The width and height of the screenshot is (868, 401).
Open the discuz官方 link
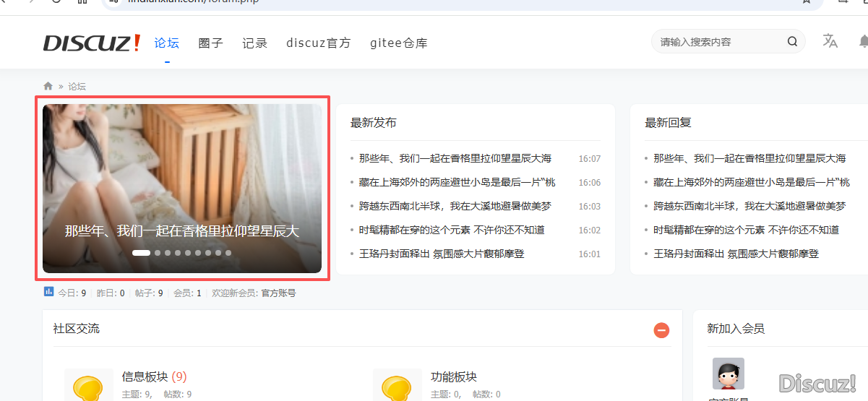pos(318,43)
